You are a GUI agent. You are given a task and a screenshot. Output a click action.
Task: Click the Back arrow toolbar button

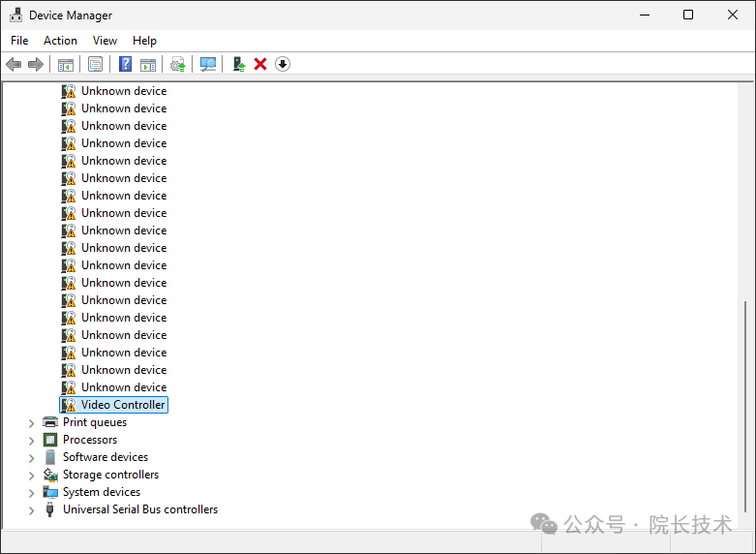coord(14,64)
